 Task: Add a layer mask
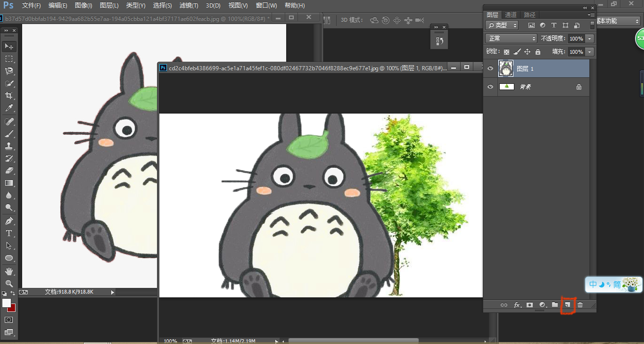530,305
